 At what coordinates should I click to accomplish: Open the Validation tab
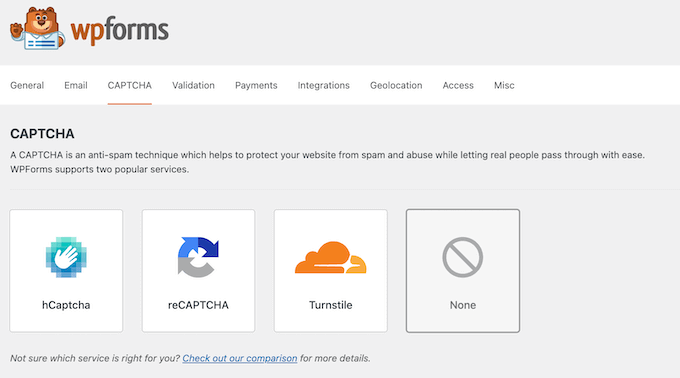coord(193,85)
